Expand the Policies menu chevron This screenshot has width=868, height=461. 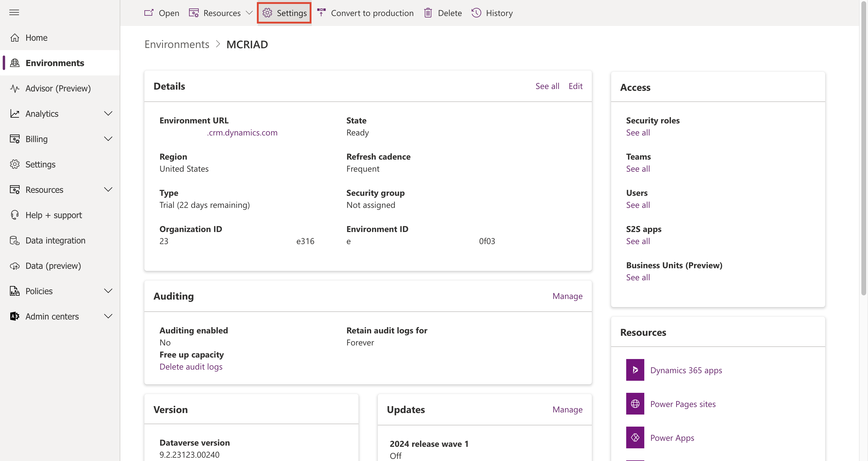coord(108,291)
